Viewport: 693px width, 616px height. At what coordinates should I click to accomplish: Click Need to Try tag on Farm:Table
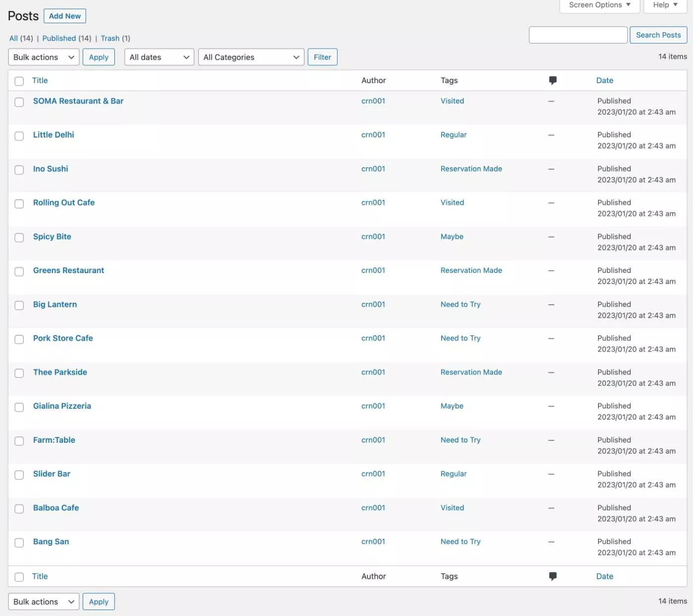point(460,440)
